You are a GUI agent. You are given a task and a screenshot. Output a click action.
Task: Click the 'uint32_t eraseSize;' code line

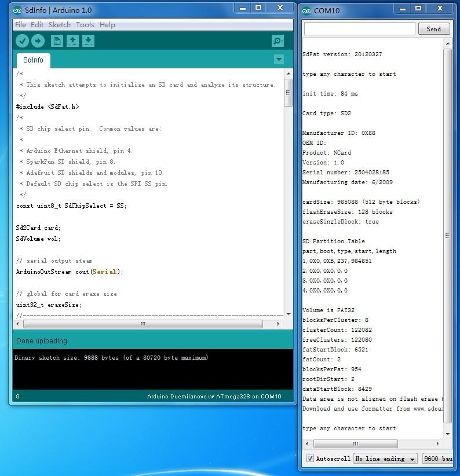tap(49, 305)
